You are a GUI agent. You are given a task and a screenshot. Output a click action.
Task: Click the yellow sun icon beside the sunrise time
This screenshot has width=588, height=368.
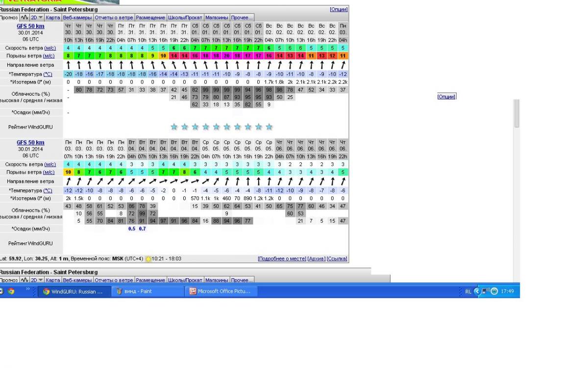coord(148,259)
